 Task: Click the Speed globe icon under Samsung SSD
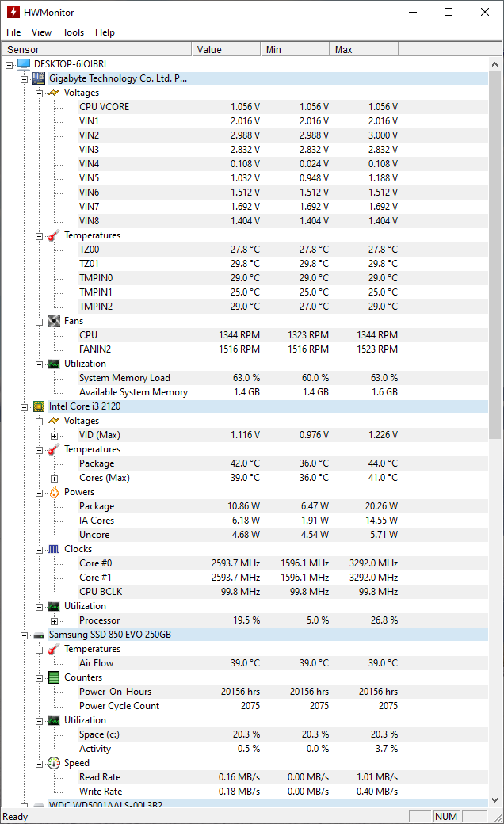52,763
